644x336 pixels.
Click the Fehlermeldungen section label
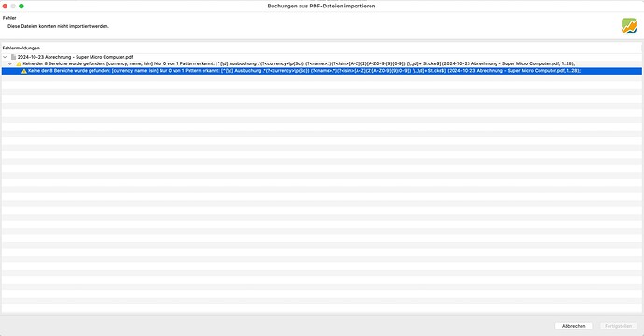21,48
